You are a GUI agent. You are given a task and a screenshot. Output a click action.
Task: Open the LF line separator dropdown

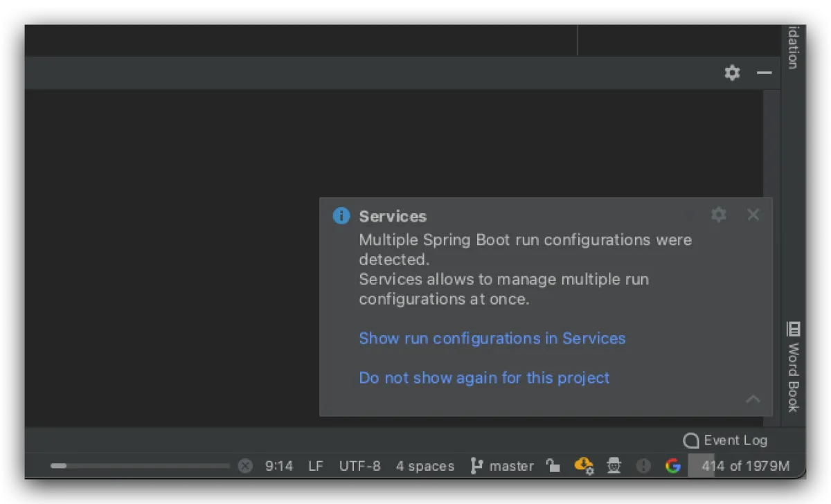tap(316, 466)
